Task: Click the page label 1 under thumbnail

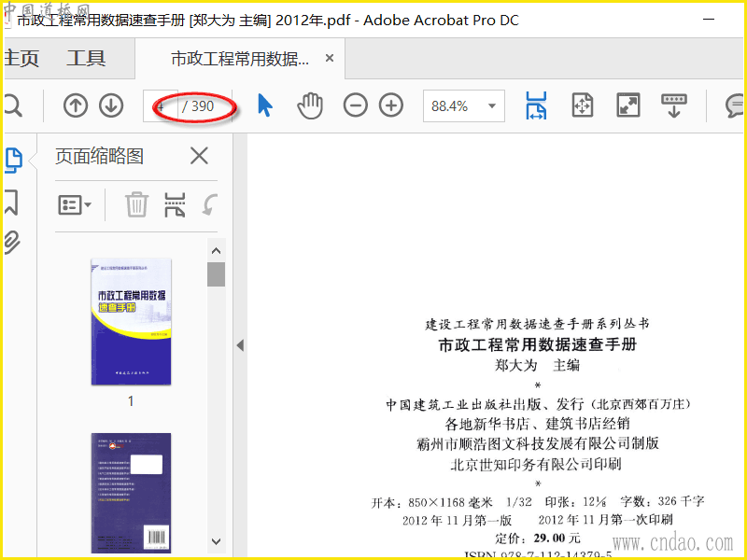Action: (x=131, y=401)
